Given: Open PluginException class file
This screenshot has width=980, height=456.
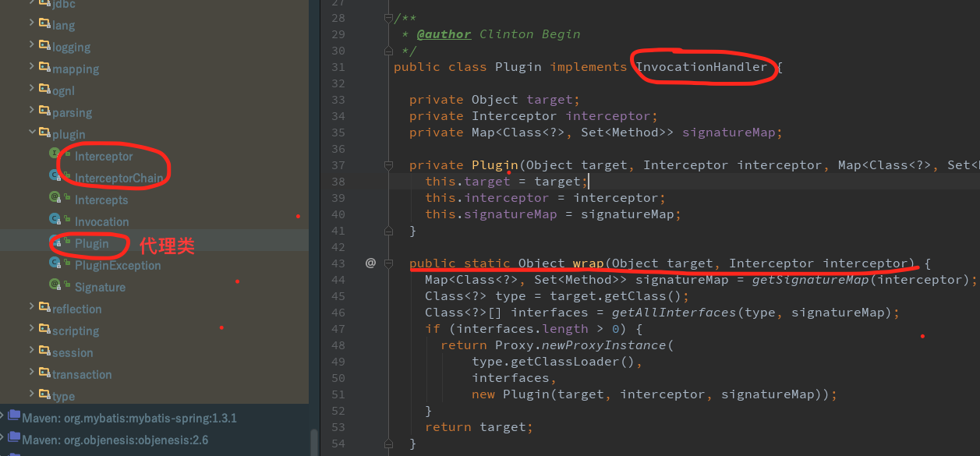Looking at the screenshot, I should (x=118, y=265).
